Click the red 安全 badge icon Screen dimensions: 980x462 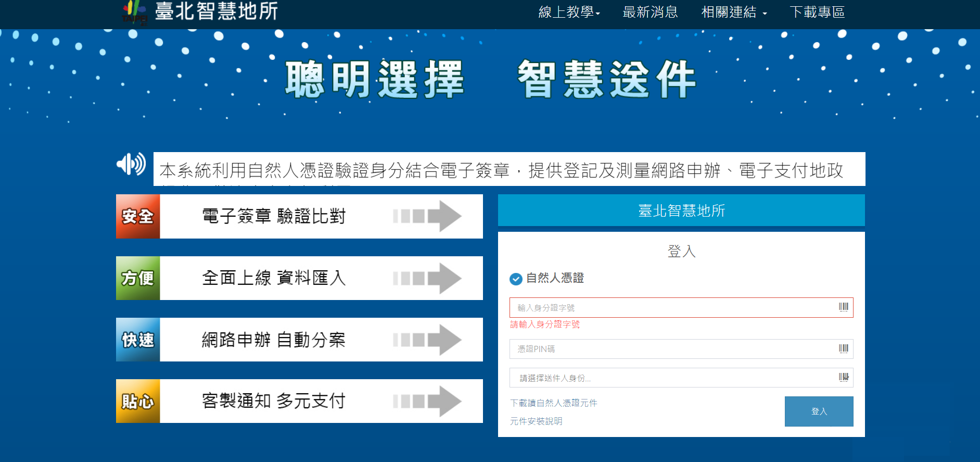[138, 216]
